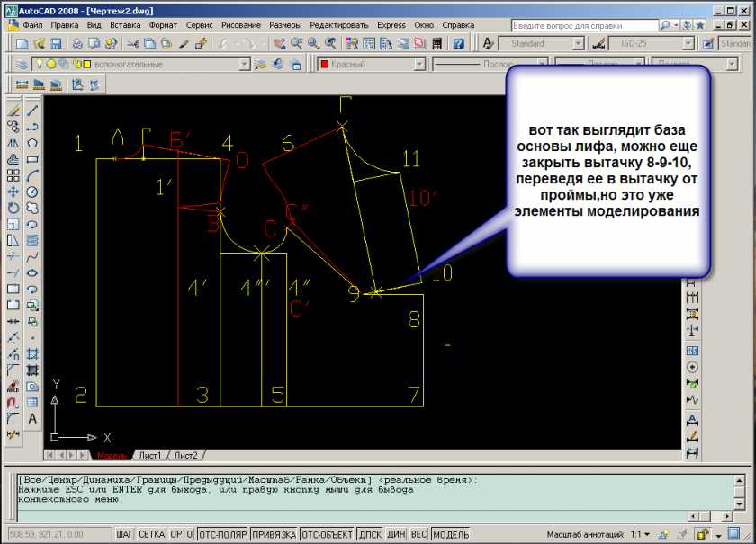Toggle СЕТКА grid display
756x544 pixels.
[152, 534]
